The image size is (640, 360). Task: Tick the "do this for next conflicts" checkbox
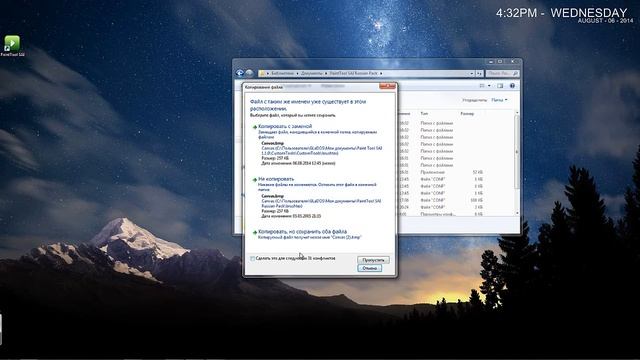[252, 258]
